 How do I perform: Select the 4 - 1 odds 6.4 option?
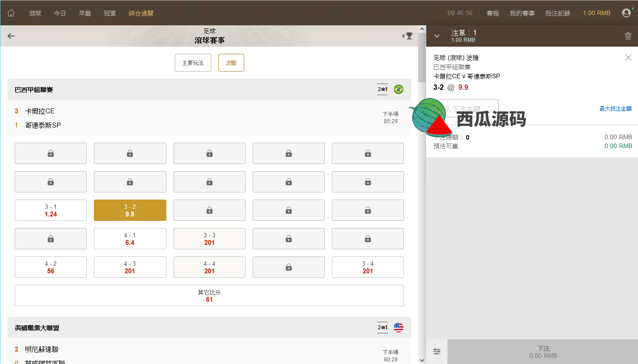click(130, 239)
